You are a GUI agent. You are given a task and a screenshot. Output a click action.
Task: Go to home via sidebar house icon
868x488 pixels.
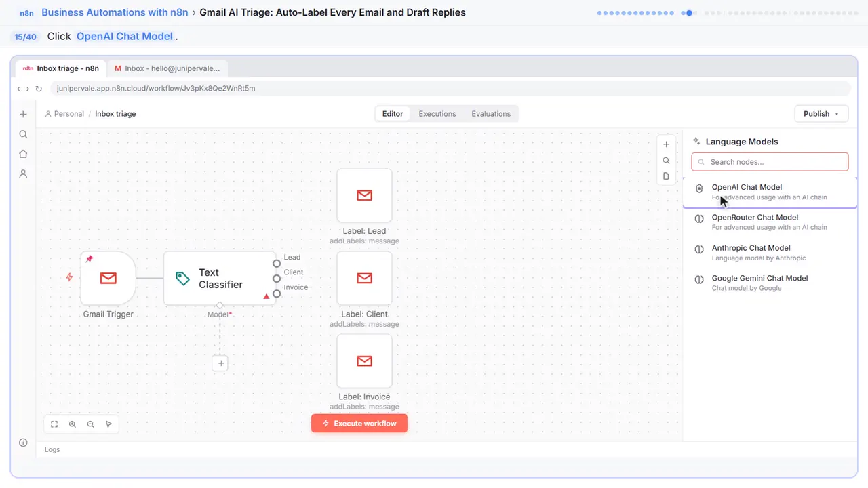pos(23,154)
